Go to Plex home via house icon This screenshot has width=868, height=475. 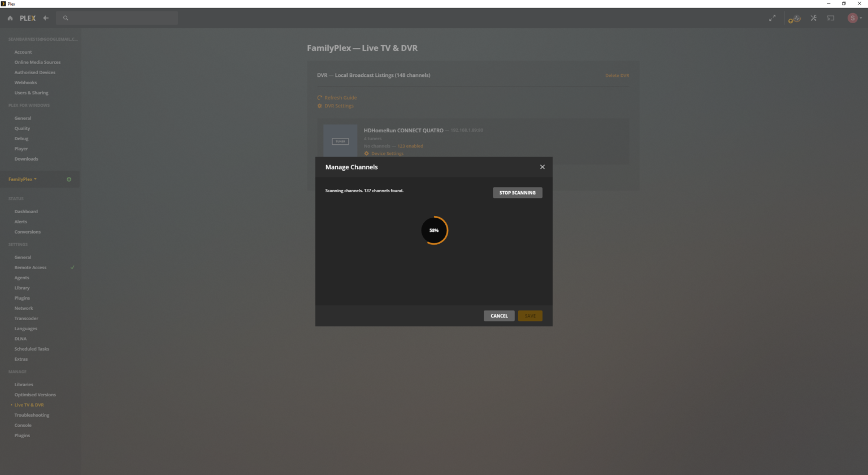pos(10,18)
